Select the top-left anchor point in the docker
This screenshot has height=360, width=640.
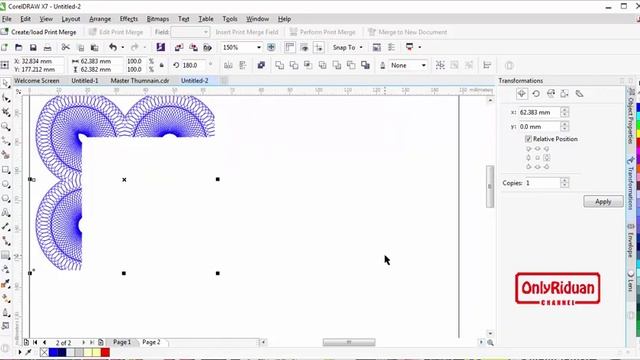(529, 149)
